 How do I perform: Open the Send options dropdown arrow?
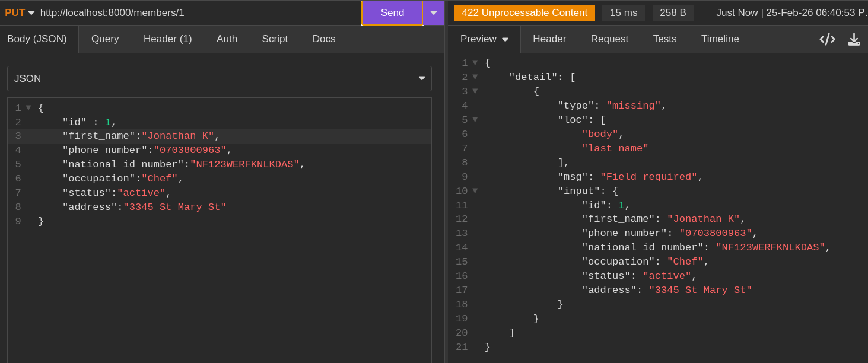[434, 12]
